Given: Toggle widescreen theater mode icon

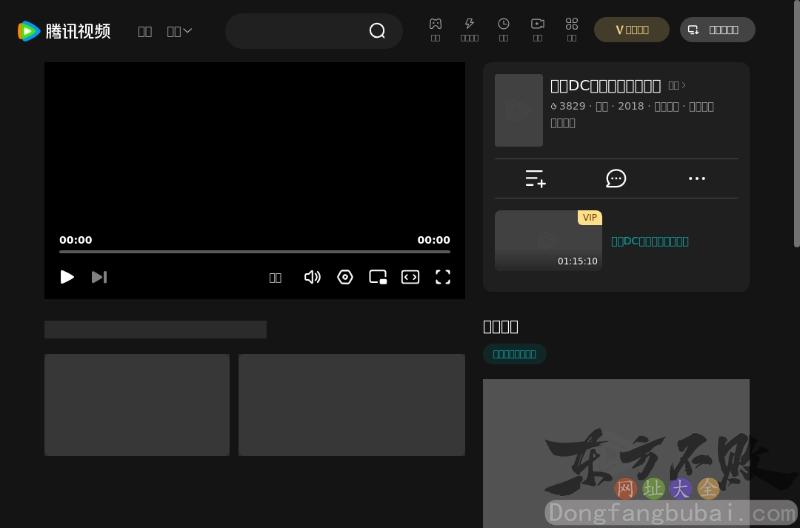Looking at the screenshot, I should (410, 277).
